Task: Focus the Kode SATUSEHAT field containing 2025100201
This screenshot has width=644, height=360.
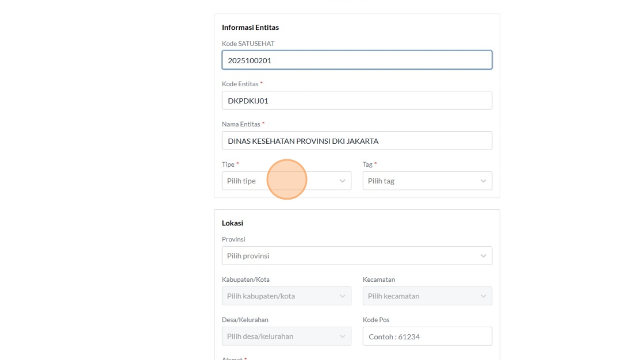Action: 356,60
